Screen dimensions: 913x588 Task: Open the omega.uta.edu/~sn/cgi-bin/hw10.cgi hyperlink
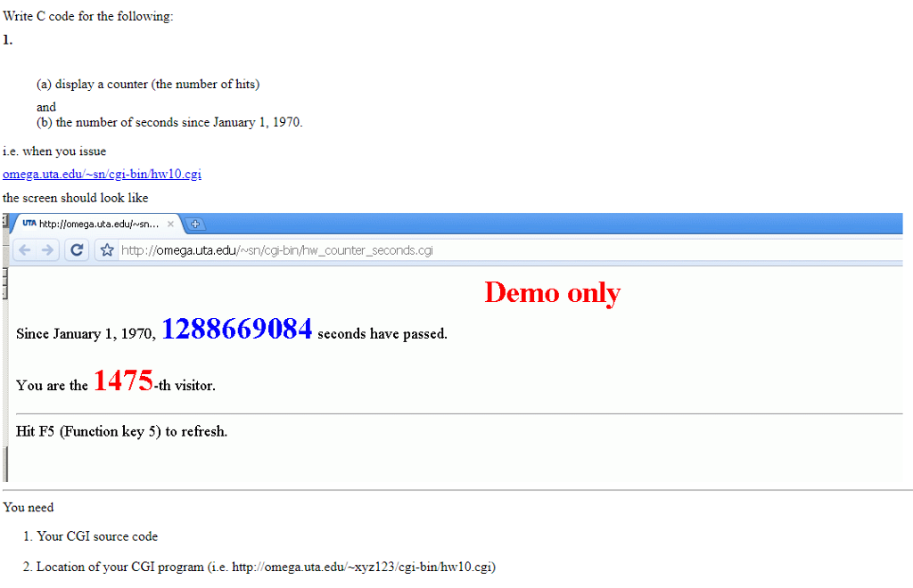pos(101,175)
